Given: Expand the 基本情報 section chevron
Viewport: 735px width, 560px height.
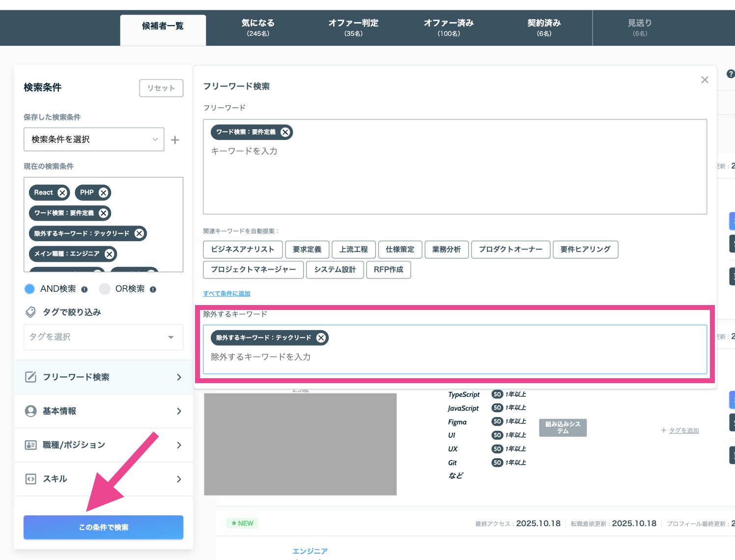Looking at the screenshot, I should 179,411.
